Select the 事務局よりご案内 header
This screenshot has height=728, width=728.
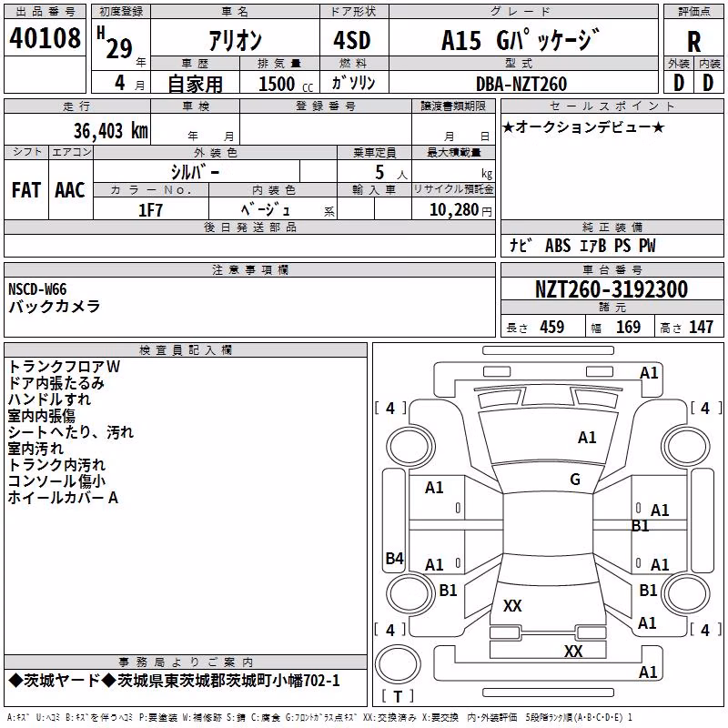186,662
